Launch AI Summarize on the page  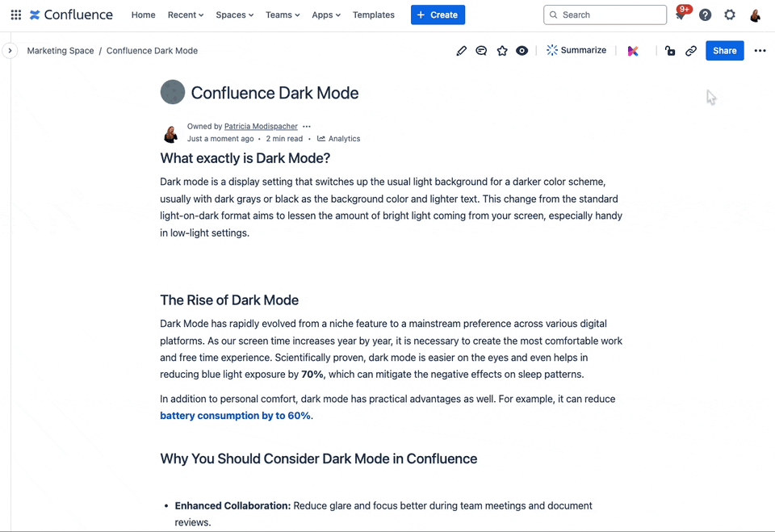(576, 50)
